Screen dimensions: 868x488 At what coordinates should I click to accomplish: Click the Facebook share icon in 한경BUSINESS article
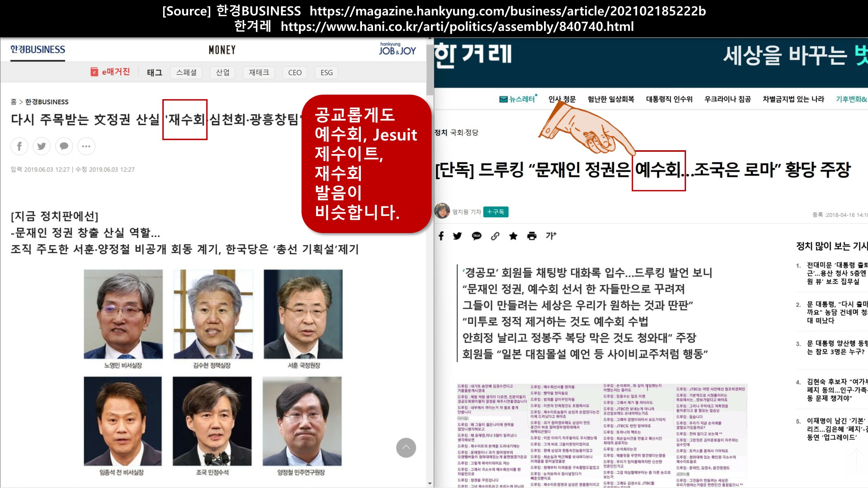[20, 146]
